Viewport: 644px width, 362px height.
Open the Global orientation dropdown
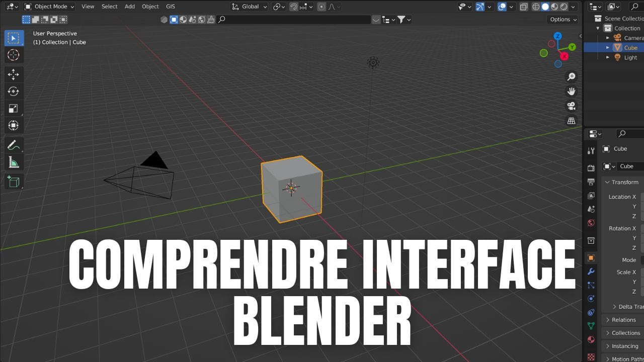tap(249, 7)
